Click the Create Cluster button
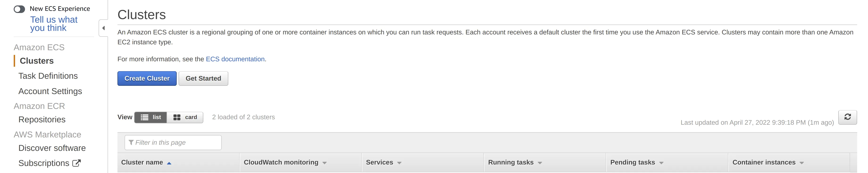Screen dimensions: 868x173 click(146, 78)
